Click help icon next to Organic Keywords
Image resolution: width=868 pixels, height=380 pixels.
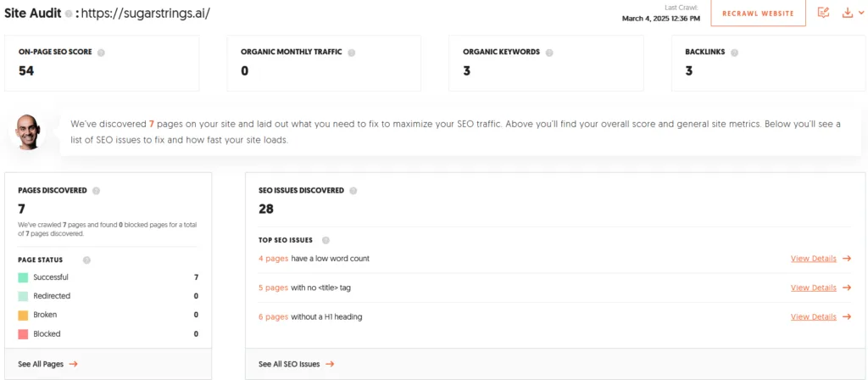[549, 53]
